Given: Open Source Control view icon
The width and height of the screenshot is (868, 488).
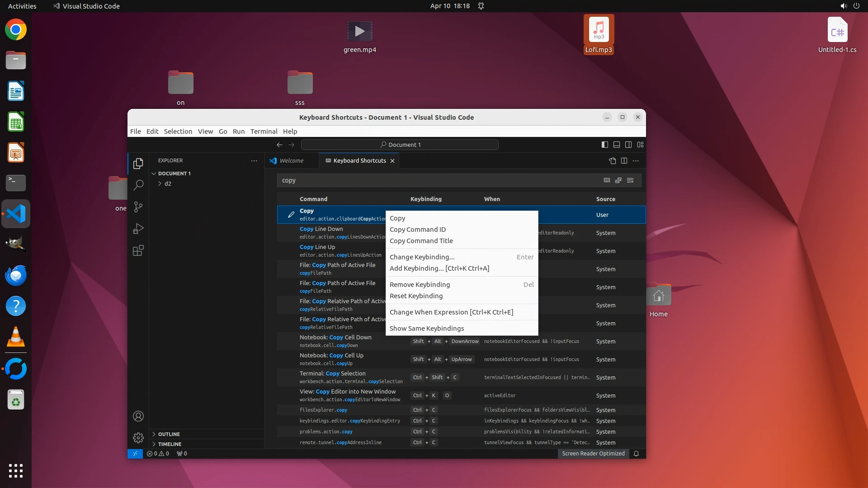Looking at the screenshot, I should [x=138, y=207].
